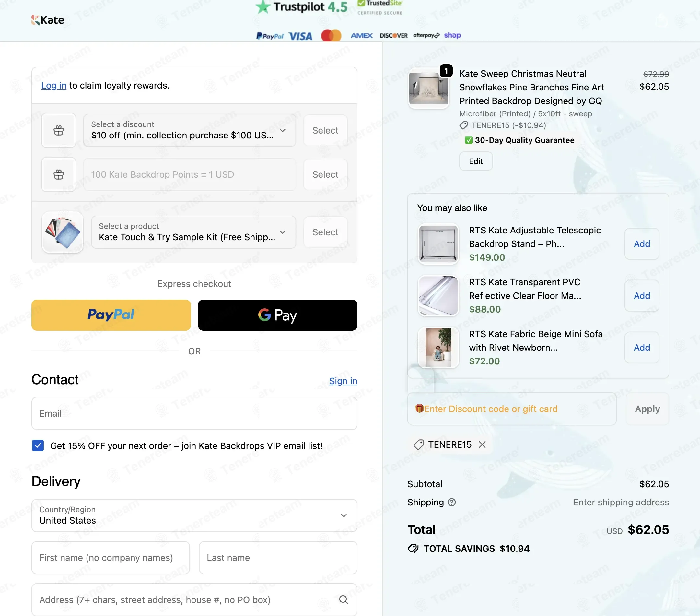Click Select button for Sample Kit product

[325, 232]
